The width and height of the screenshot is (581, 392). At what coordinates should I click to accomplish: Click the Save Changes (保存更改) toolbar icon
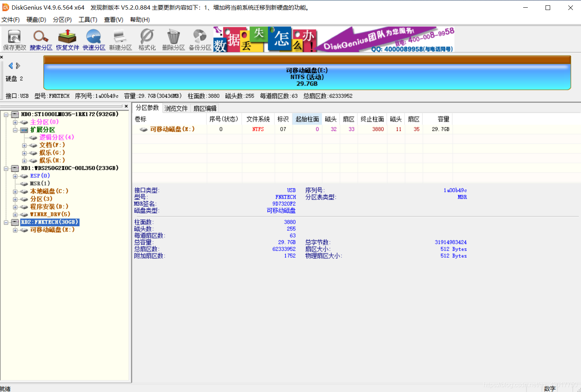click(x=15, y=40)
